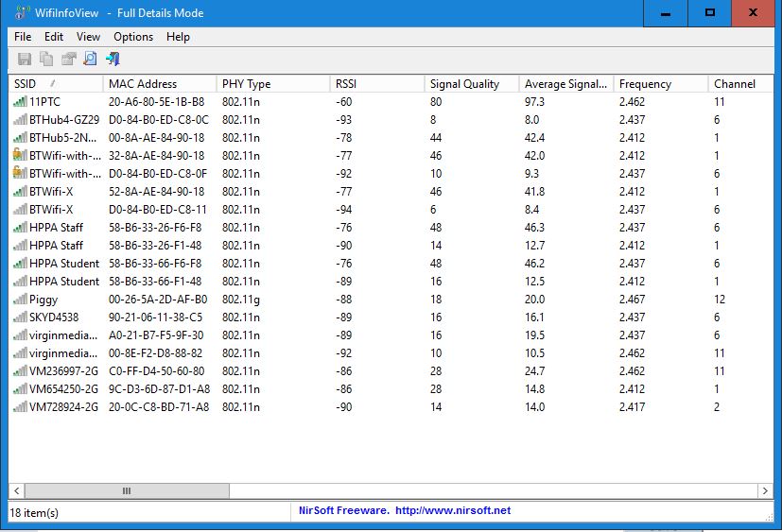Open the File menu
This screenshot has height=532, width=782.
(x=23, y=37)
